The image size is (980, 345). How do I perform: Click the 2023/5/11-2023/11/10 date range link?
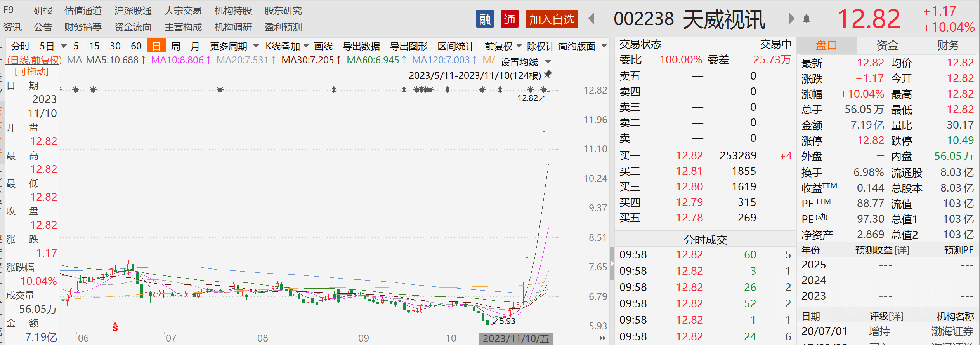(x=475, y=75)
